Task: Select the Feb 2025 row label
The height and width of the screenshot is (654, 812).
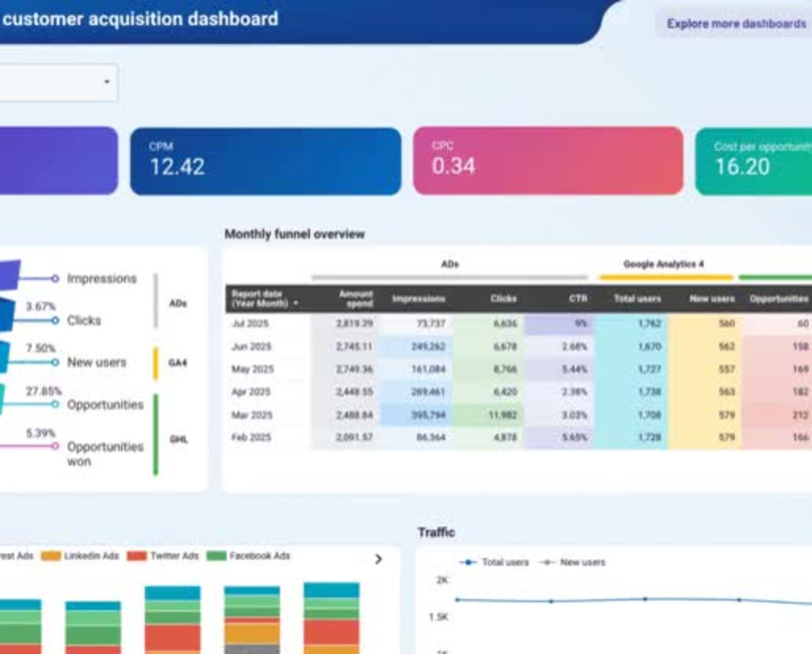Action: 251,437
